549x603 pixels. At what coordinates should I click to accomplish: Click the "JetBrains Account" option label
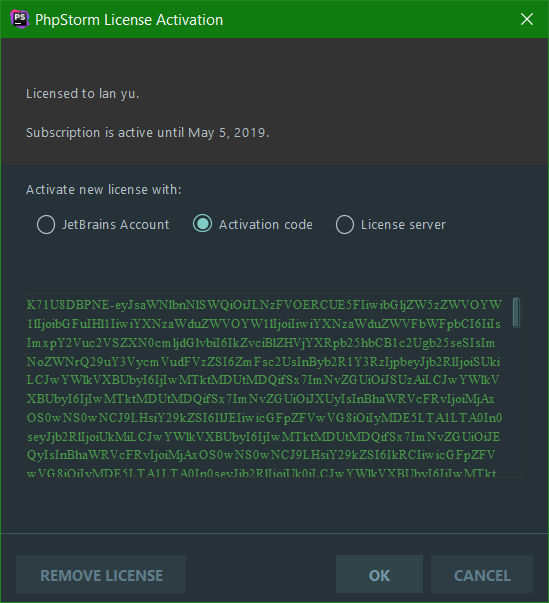[x=116, y=225]
